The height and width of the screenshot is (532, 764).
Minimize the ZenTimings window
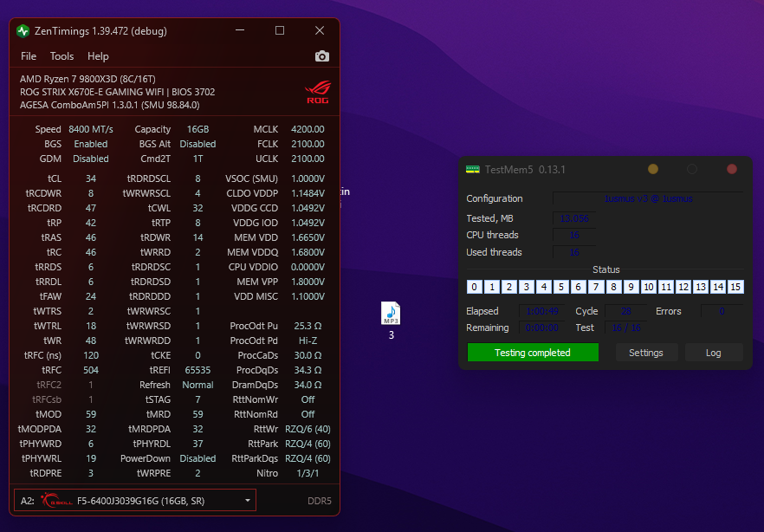[x=240, y=30]
